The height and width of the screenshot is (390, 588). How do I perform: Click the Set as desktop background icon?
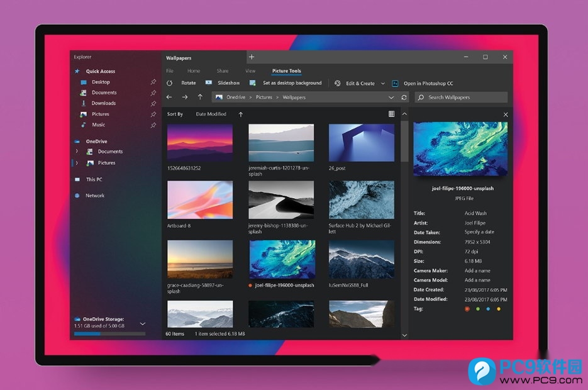tap(253, 83)
